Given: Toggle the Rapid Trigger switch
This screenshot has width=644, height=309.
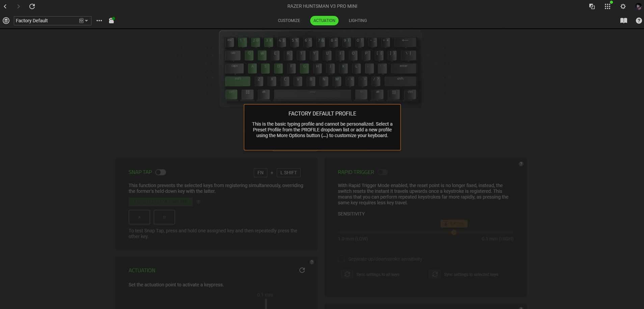Looking at the screenshot, I should point(383,172).
